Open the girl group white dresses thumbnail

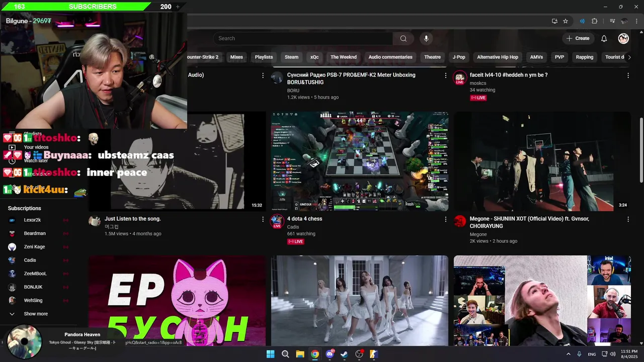(x=360, y=301)
